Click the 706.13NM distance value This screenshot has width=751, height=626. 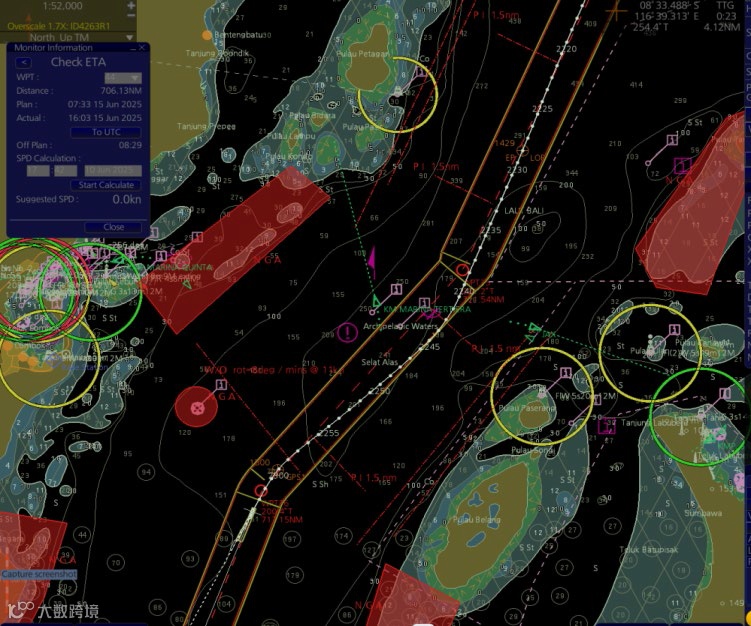pyautogui.click(x=121, y=91)
